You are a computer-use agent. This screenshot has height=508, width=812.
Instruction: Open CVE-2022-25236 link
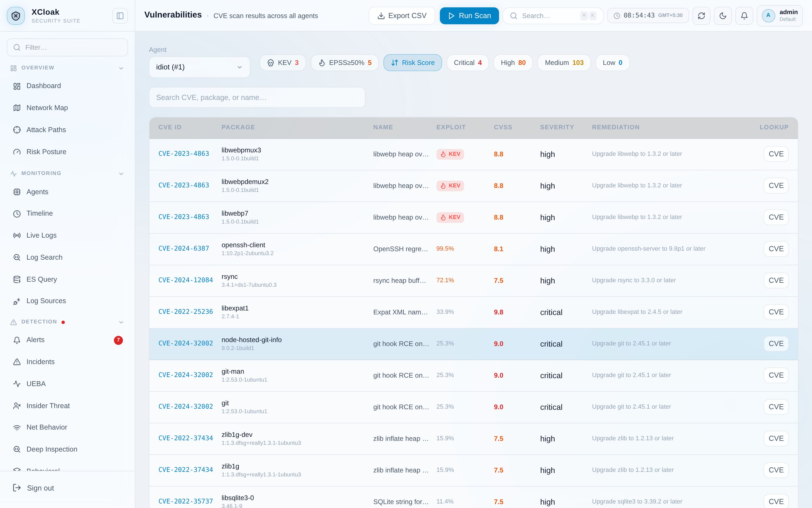(186, 312)
